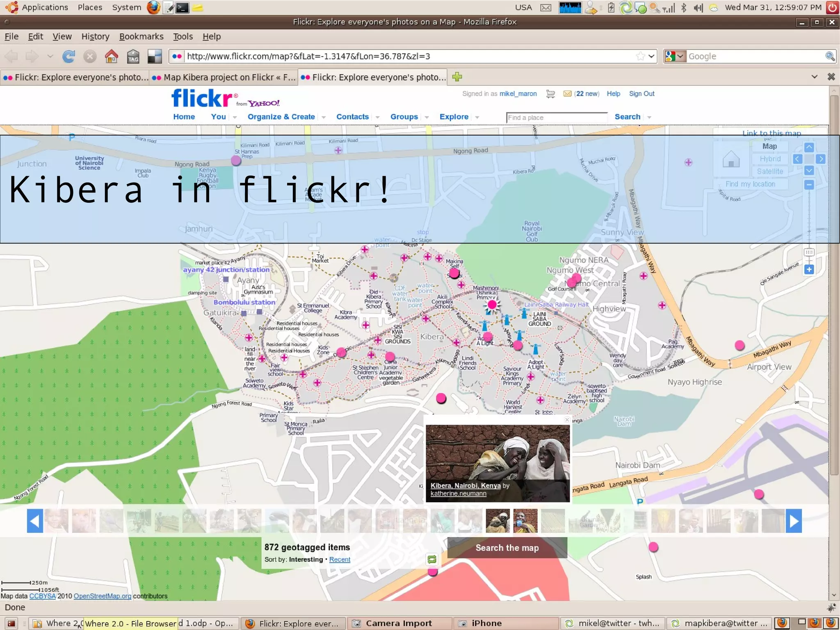The height and width of the screenshot is (630, 840).
Task: Sort items by Recent
Action: pyautogui.click(x=340, y=559)
